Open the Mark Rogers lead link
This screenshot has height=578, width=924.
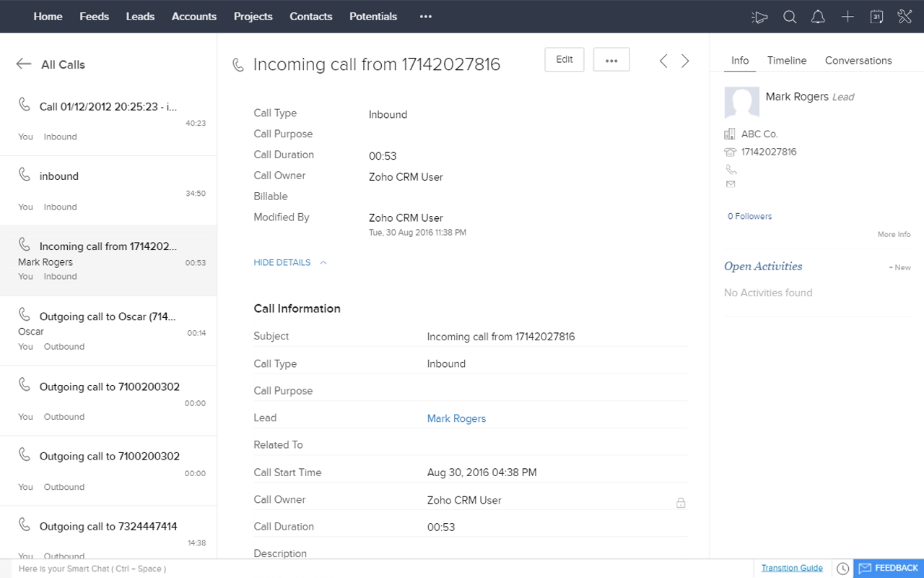coord(456,418)
